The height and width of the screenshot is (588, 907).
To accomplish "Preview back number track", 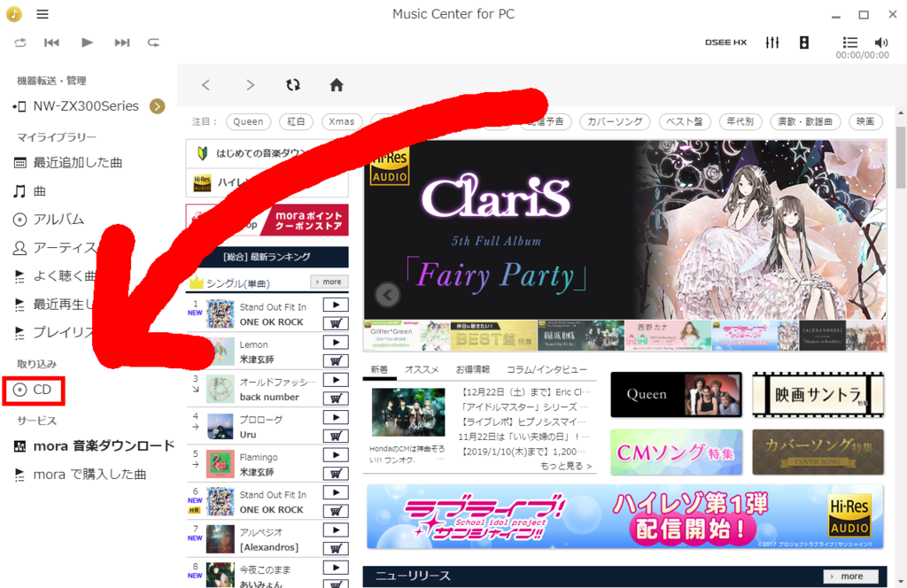I will pos(336,380).
